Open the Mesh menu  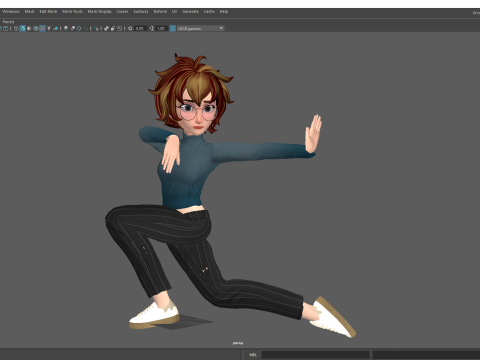[29, 12]
